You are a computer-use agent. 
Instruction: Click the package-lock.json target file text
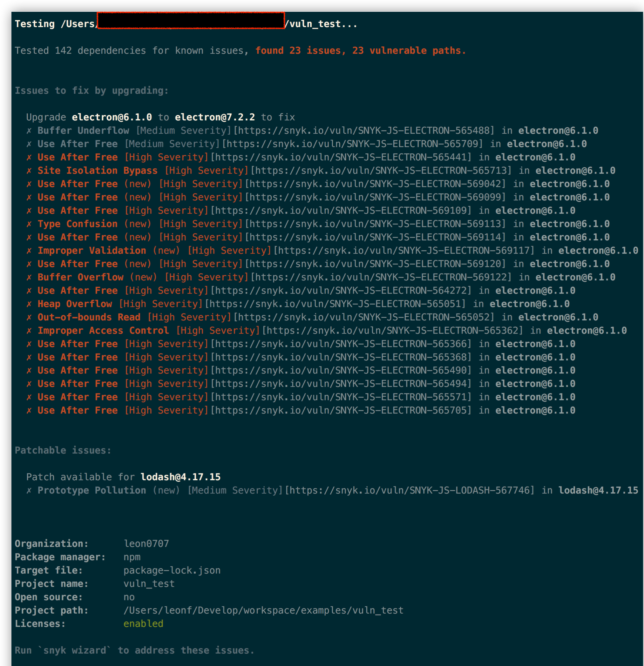(x=172, y=570)
